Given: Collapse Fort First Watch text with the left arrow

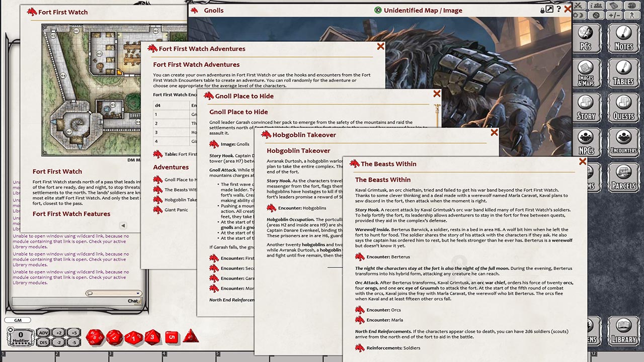Looking at the screenshot, I should [123, 225].
